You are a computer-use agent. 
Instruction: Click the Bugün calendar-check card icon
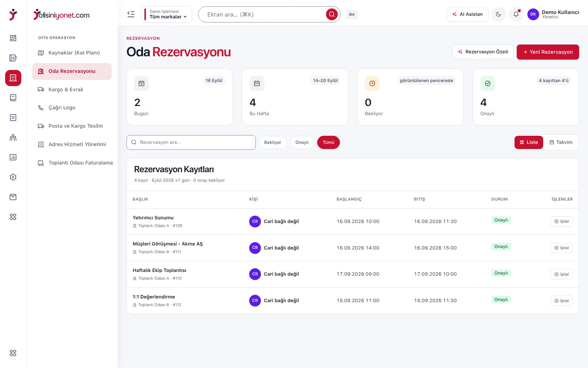pos(141,84)
